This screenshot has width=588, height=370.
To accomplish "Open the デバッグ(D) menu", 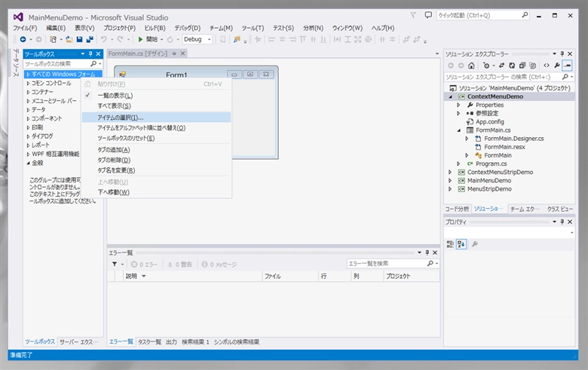I will coord(188,28).
